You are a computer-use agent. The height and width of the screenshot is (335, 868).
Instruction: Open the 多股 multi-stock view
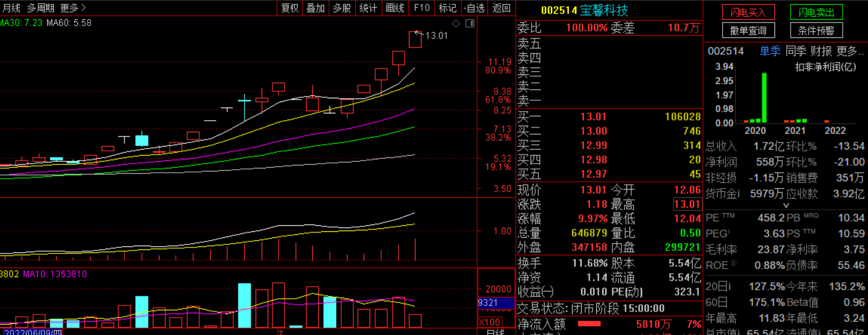point(342,8)
